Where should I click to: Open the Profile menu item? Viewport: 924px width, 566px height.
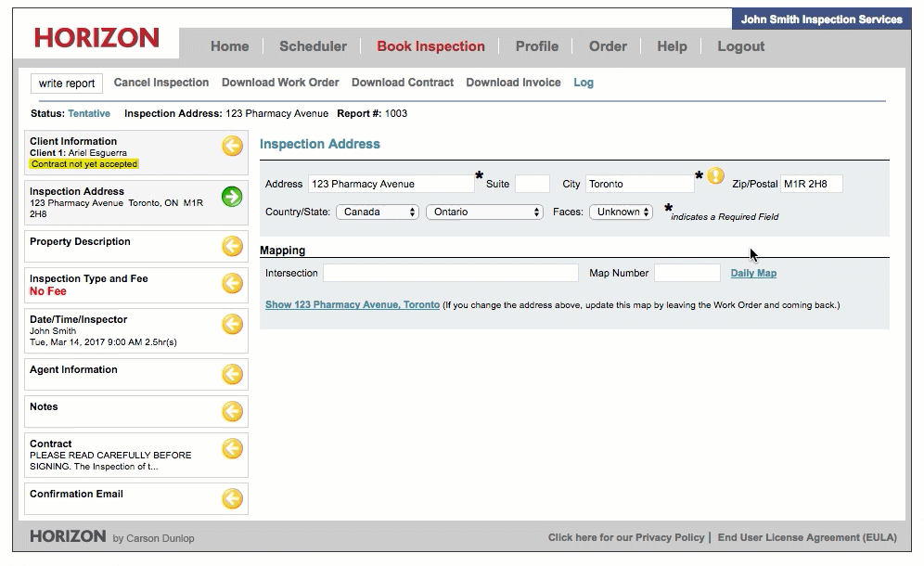point(537,46)
